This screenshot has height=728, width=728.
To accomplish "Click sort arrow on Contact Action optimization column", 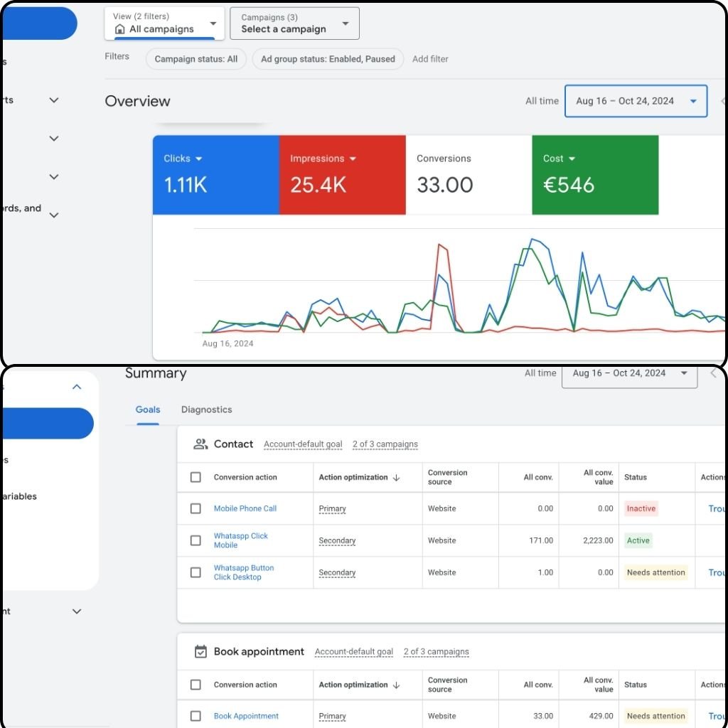I will click(x=397, y=478).
